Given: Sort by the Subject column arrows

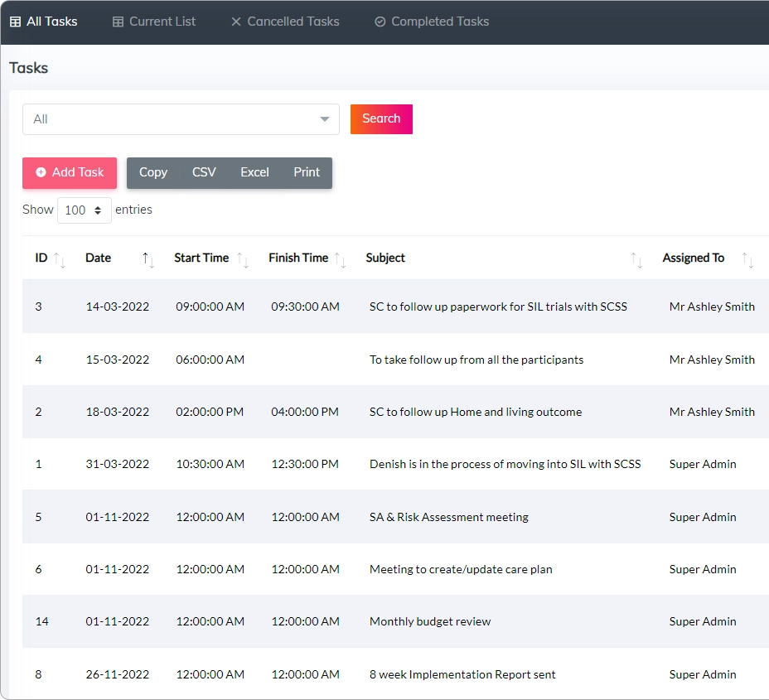Looking at the screenshot, I should click(x=636, y=259).
